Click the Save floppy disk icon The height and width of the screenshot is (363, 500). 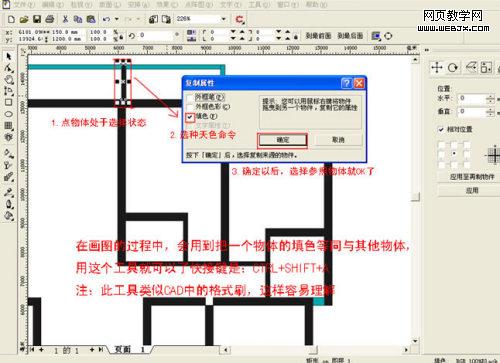37,19
